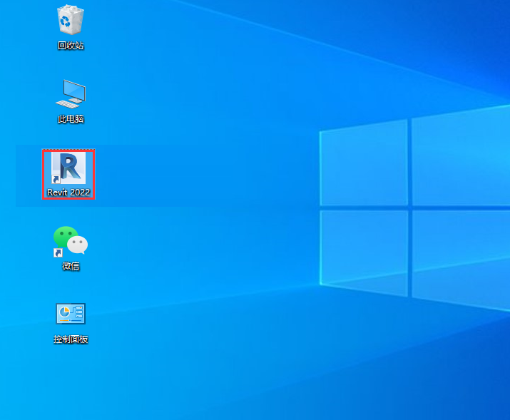Screen dimensions: 510x420
Task: Click the 此电脑 text label
Action: (x=71, y=119)
